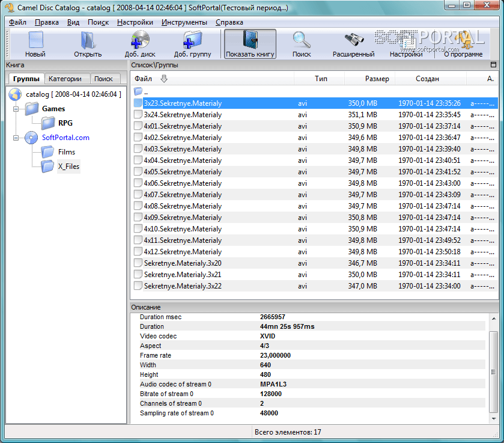Click the Поиск magnifier toolbar icon

[x=302, y=40]
